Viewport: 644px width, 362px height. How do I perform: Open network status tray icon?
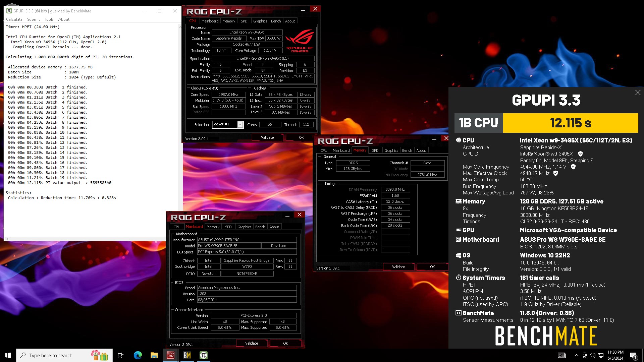[601, 355]
